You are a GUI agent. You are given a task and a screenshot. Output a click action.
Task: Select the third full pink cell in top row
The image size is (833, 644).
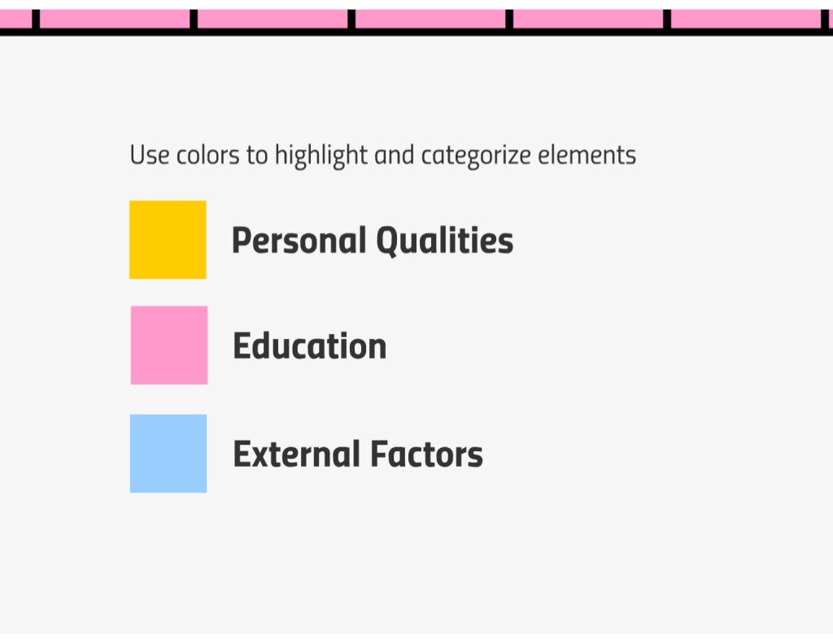click(430, 19)
